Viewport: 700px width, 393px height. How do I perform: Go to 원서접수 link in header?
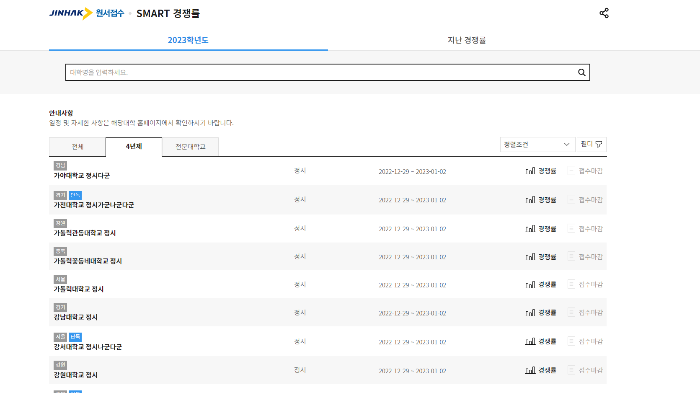109,13
